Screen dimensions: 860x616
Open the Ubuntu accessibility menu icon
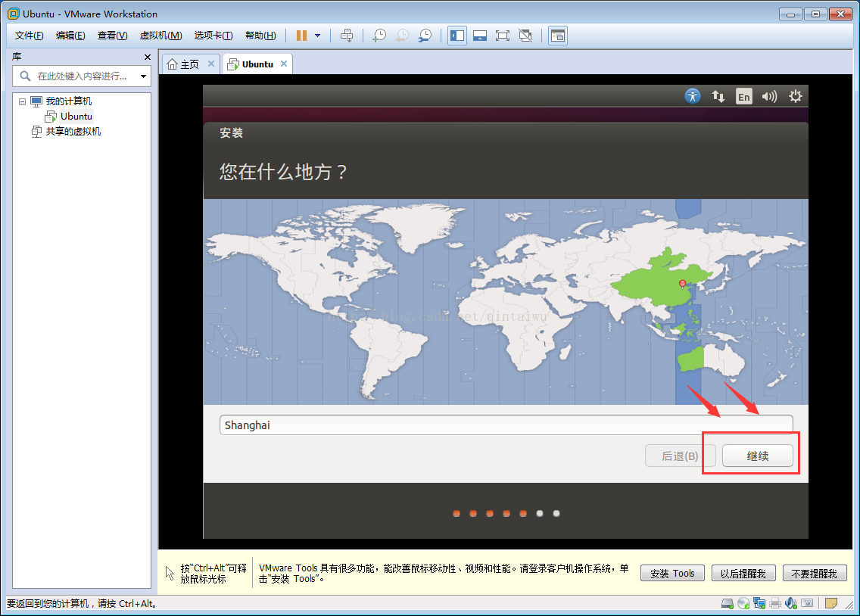click(693, 96)
